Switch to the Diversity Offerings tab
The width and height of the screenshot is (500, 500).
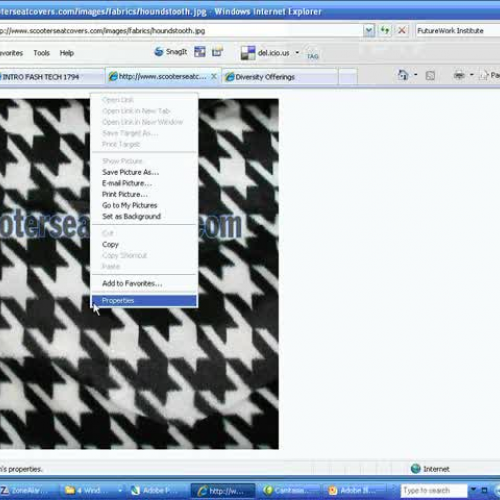point(280,77)
